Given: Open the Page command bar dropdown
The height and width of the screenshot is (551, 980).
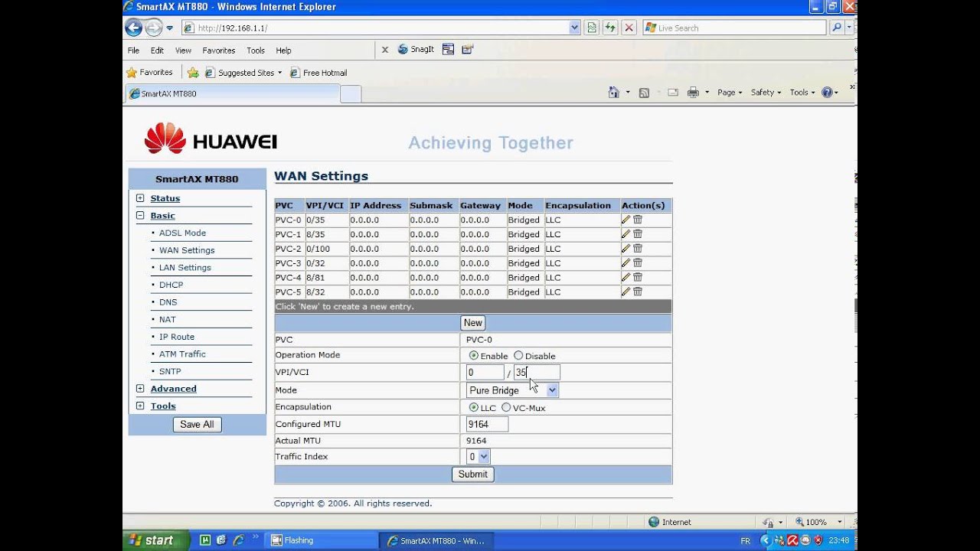Looking at the screenshot, I should point(730,93).
